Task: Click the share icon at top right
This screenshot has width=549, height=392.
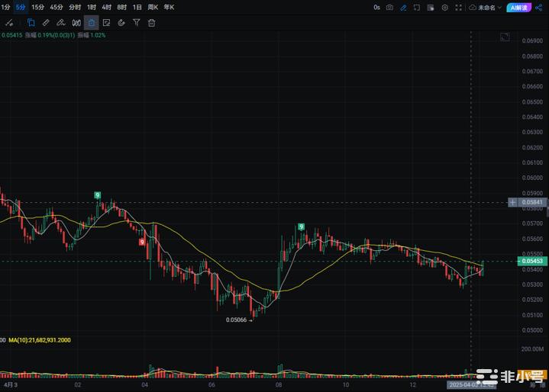Action: tap(539, 8)
